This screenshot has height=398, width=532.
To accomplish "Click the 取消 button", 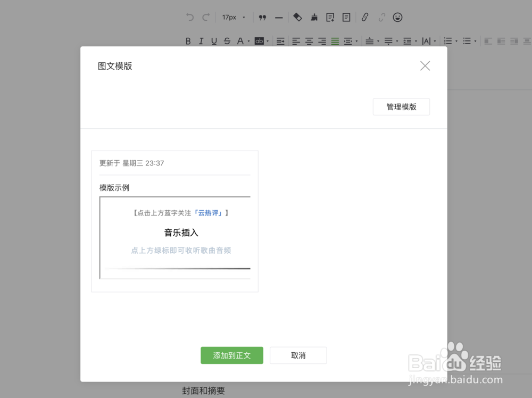I will (x=298, y=355).
